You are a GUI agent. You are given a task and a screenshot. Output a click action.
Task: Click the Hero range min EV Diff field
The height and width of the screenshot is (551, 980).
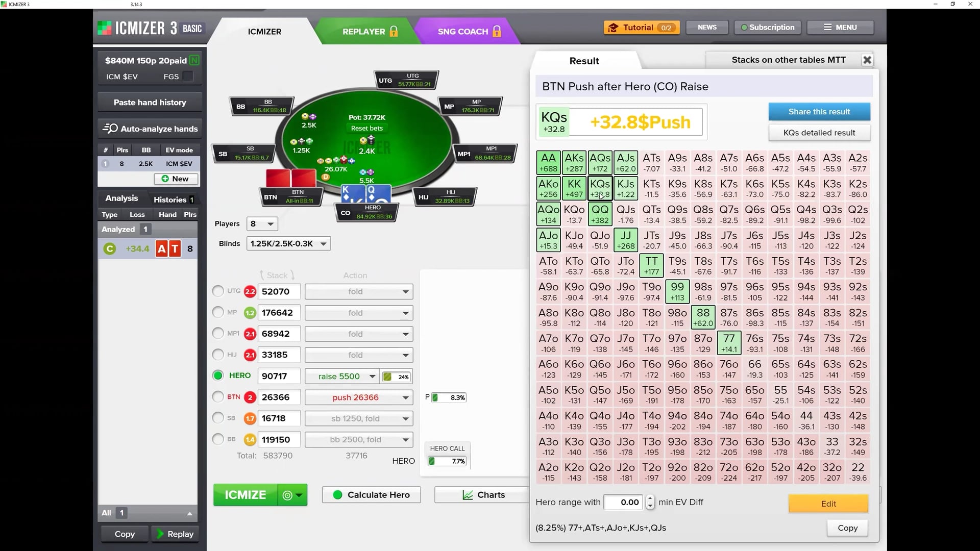623,502
